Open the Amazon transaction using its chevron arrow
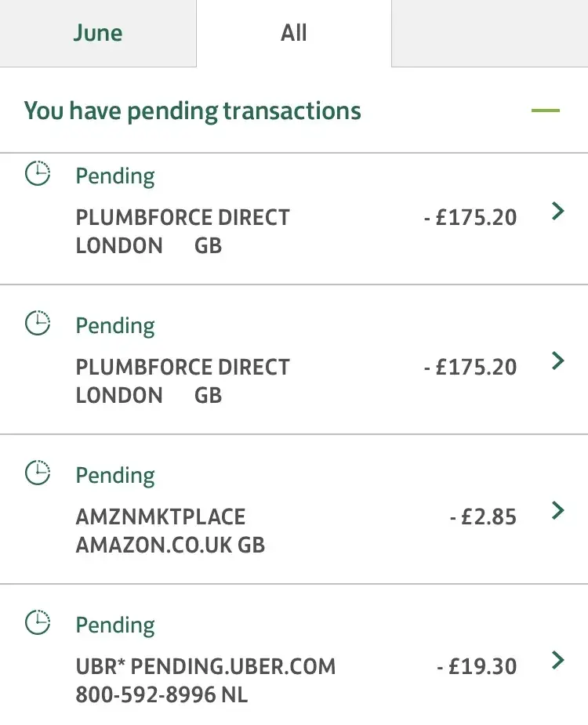588x725 pixels. (x=557, y=510)
